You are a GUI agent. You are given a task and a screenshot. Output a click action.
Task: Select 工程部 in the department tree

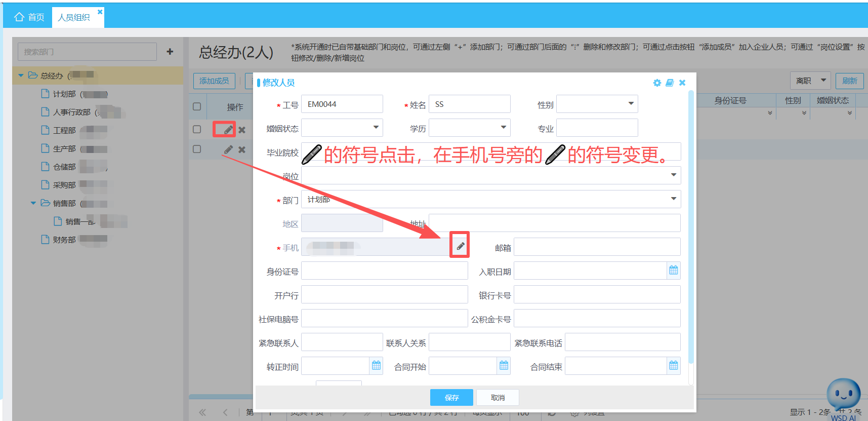tap(64, 131)
